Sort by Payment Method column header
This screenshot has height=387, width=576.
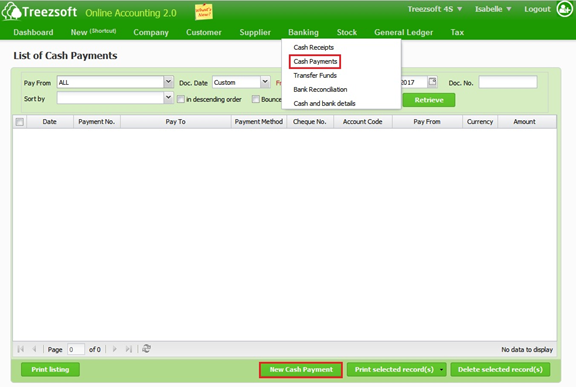pos(259,122)
